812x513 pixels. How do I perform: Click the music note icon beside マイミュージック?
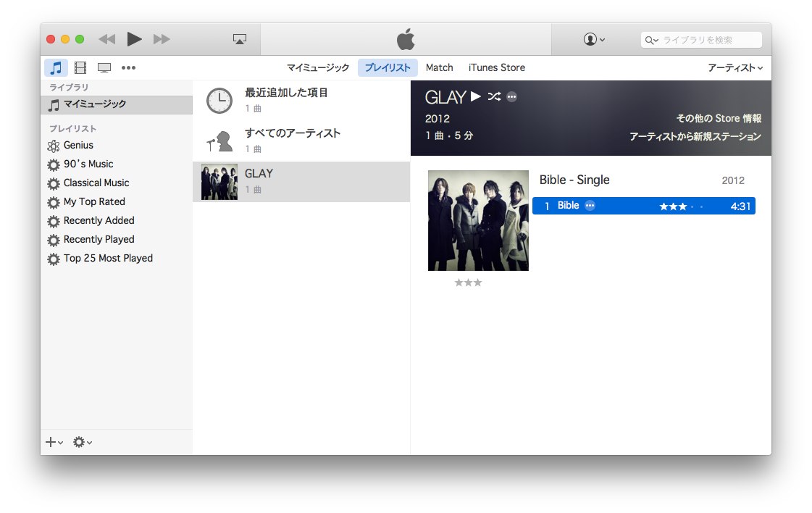pyautogui.click(x=54, y=105)
